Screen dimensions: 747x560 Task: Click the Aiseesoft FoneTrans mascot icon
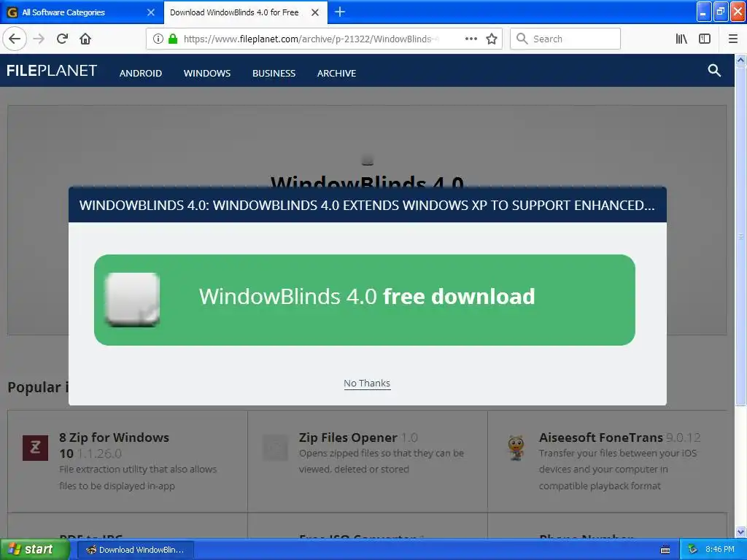click(516, 448)
